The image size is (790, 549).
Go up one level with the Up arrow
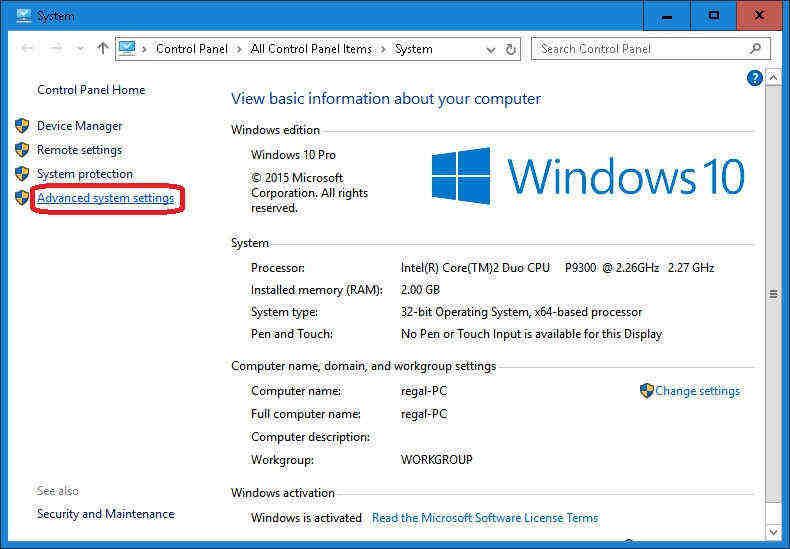103,49
